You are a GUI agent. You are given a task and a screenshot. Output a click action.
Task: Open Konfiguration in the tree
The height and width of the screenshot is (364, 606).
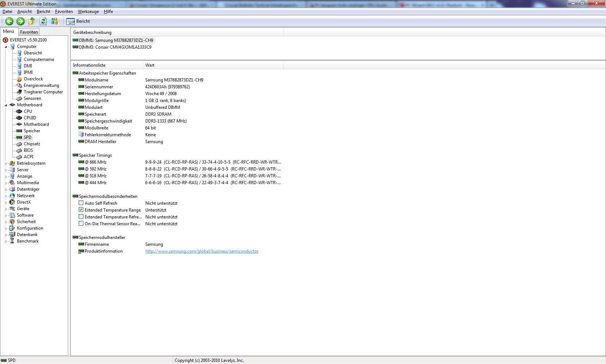30,228
